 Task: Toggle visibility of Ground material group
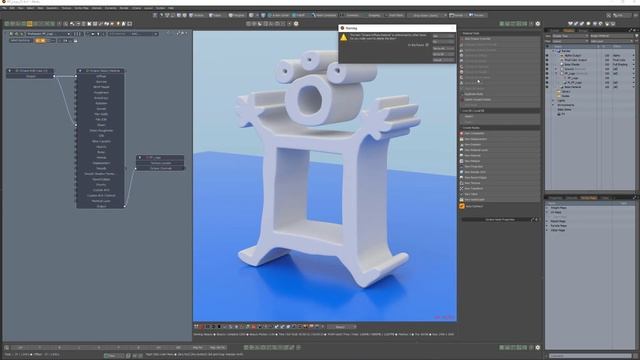point(547,69)
